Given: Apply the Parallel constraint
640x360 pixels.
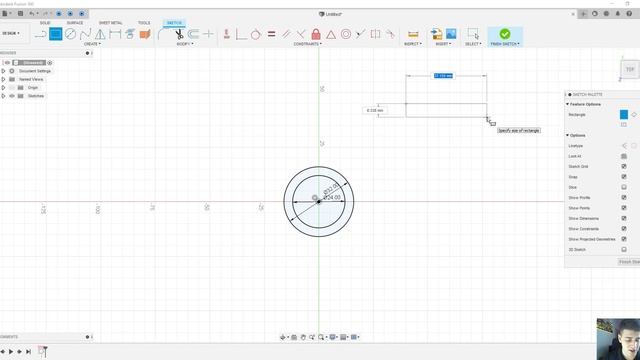Looking at the screenshot, I should click(x=286, y=34).
